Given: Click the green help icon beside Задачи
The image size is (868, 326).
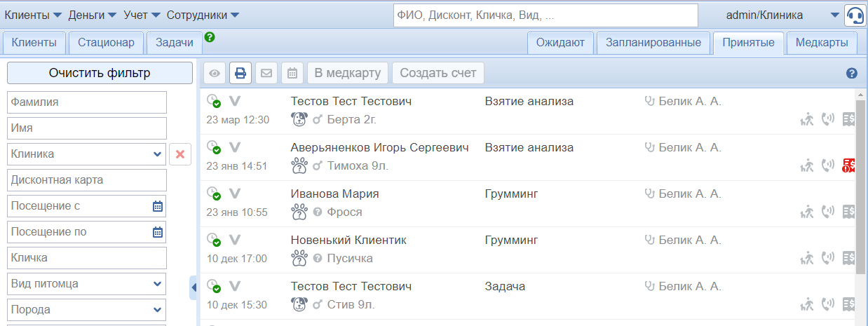Looking at the screenshot, I should tap(209, 37).
